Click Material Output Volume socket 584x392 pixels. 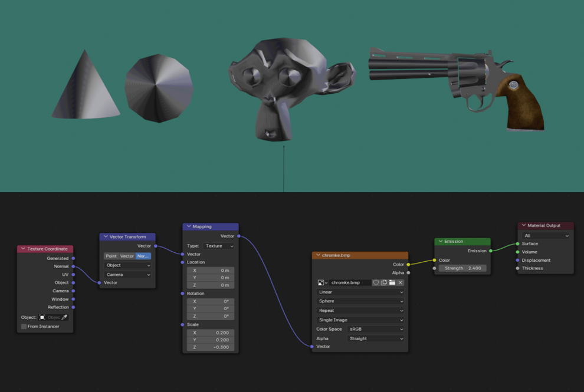click(x=518, y=252)
